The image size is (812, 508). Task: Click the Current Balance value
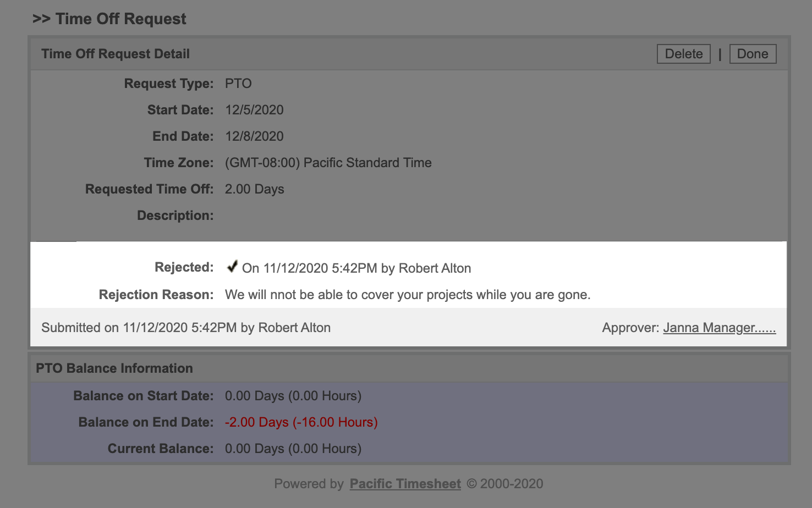point(293,449)
